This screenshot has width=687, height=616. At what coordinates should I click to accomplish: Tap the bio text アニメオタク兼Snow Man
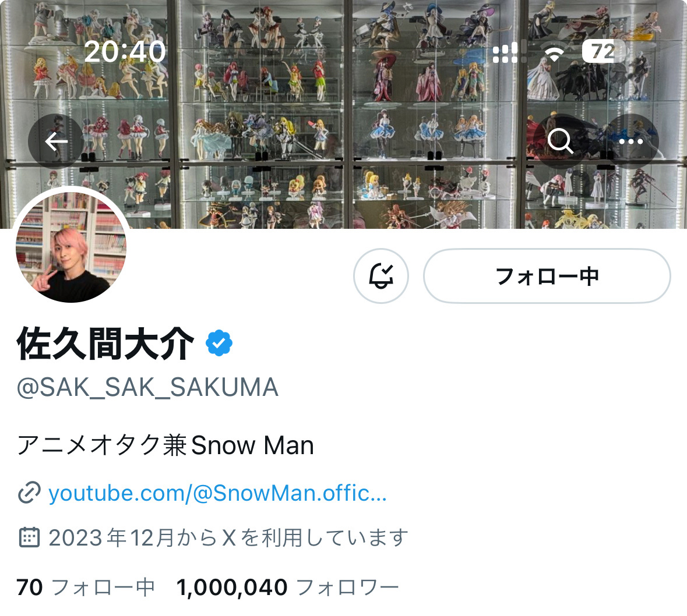tap(165, 445)
